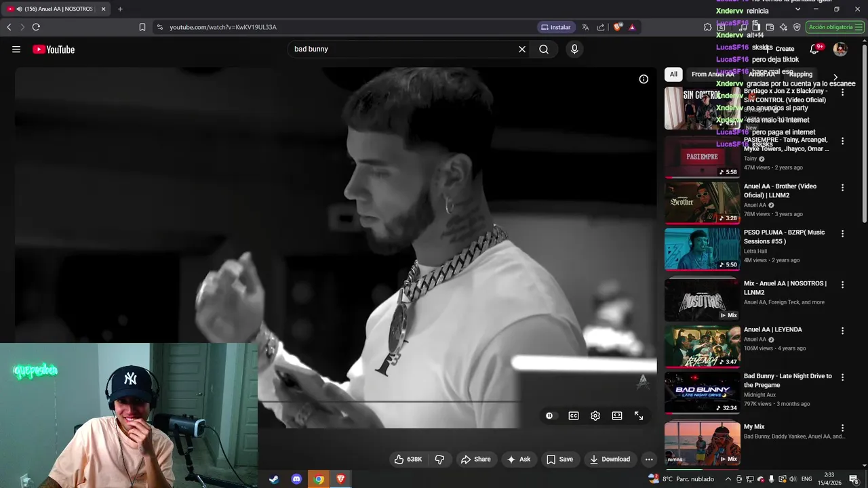Start voice search with microphone icon

(574, 49)
